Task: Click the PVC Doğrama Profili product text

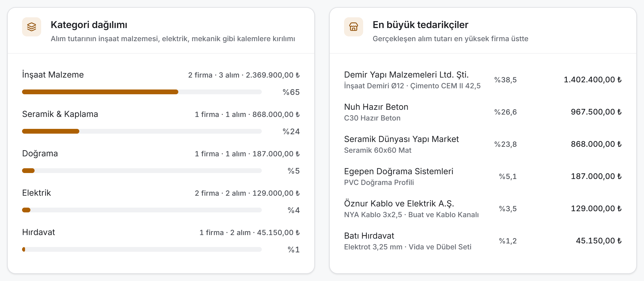Action: [x=379, y=182]
